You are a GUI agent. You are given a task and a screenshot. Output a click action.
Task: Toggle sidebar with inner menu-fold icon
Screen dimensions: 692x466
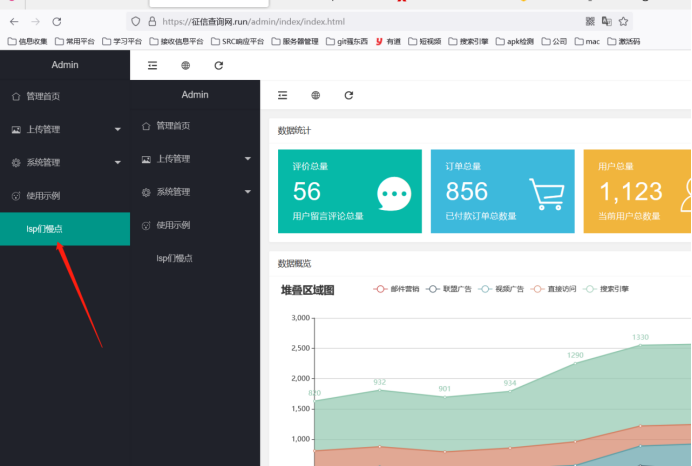click(282, 95)
